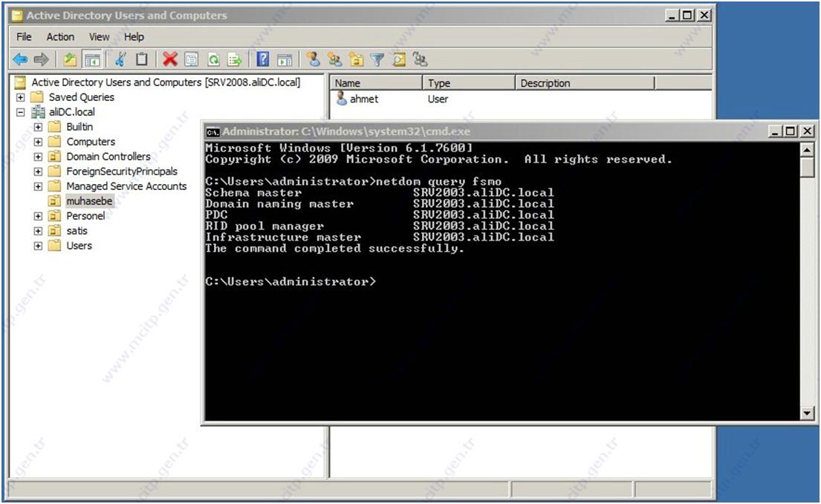
Task: Open the View menu
Action: click(99, 37)
